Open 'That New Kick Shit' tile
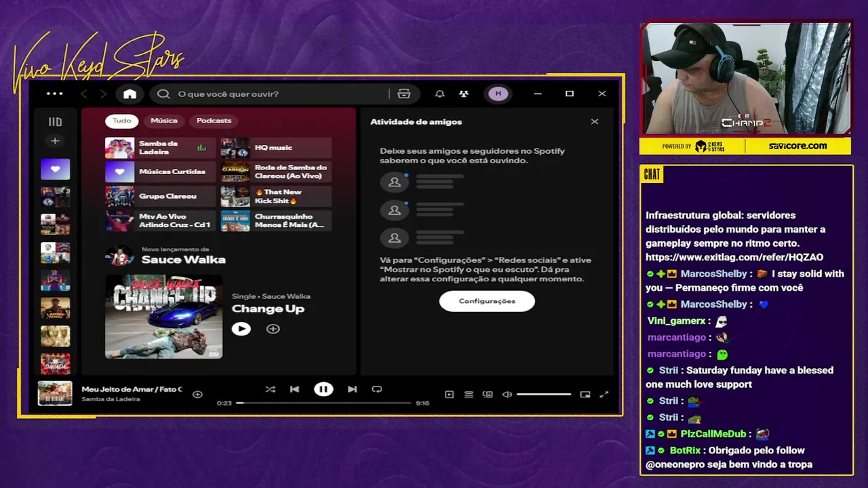868x488 pixels. (x=276, y=197)
